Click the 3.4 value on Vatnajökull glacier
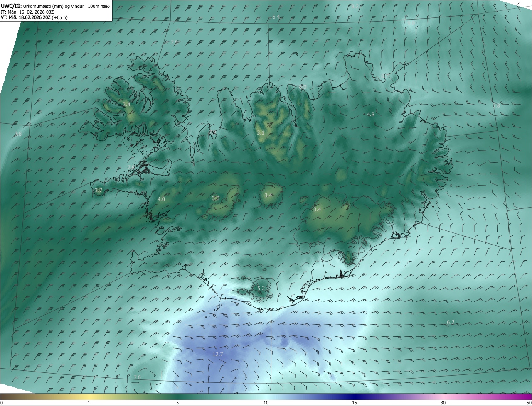This screenshot has width=532, height=406. [317, 209]
